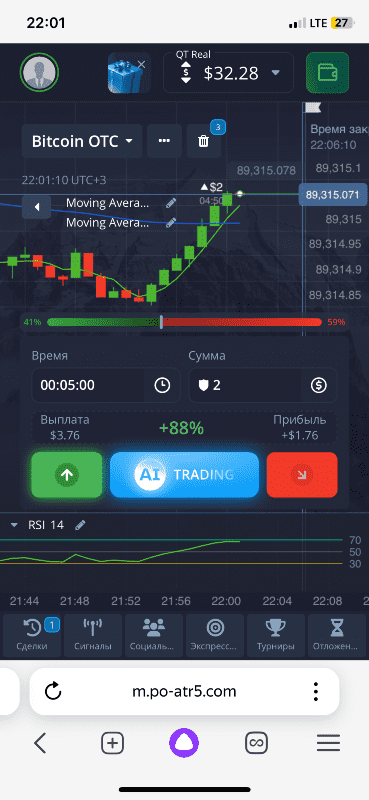Open the browser three-dot page menu
The image size is (369, 800).
coord(316,692)
